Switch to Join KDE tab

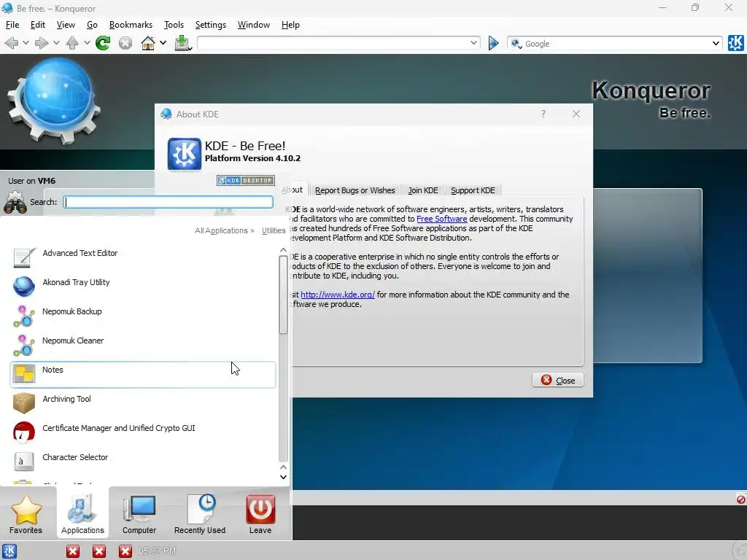pos(423,190)
